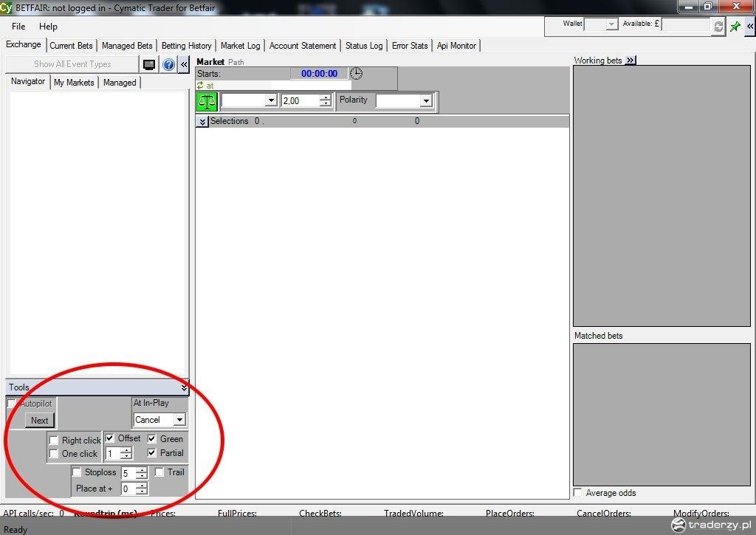Collapse the Tools panel

[x=184, y=387]
